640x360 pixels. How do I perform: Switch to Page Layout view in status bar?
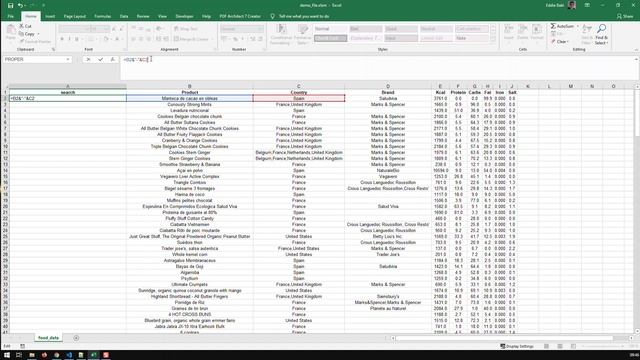560,346
